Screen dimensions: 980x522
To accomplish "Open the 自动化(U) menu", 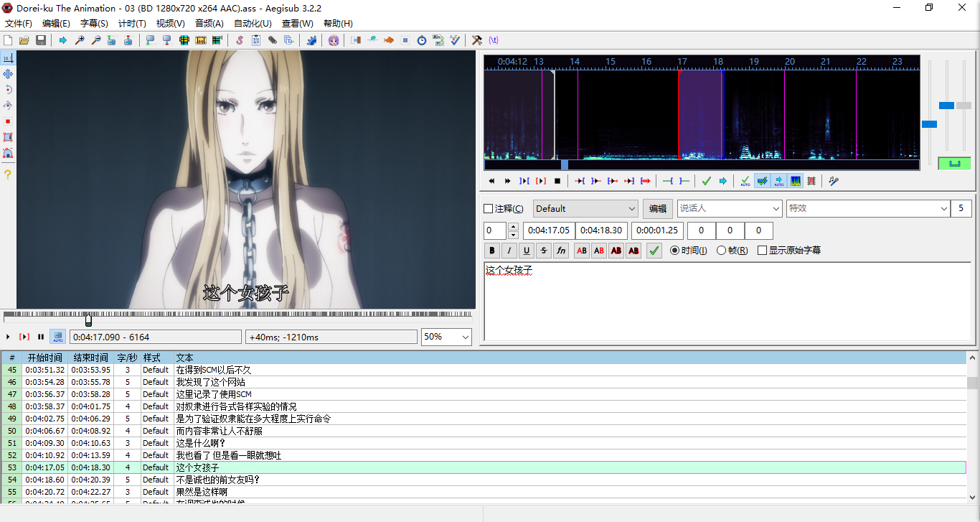I will tap(253, 24).
